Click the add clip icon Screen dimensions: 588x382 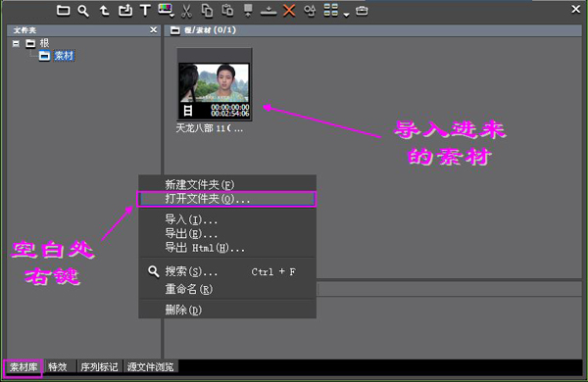pyautogui.click(x=125, y=11)
